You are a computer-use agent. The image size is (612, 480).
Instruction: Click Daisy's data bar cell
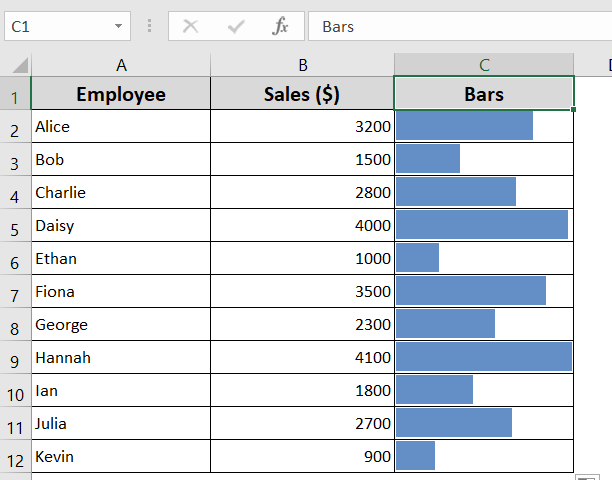(x=484, y=225)
